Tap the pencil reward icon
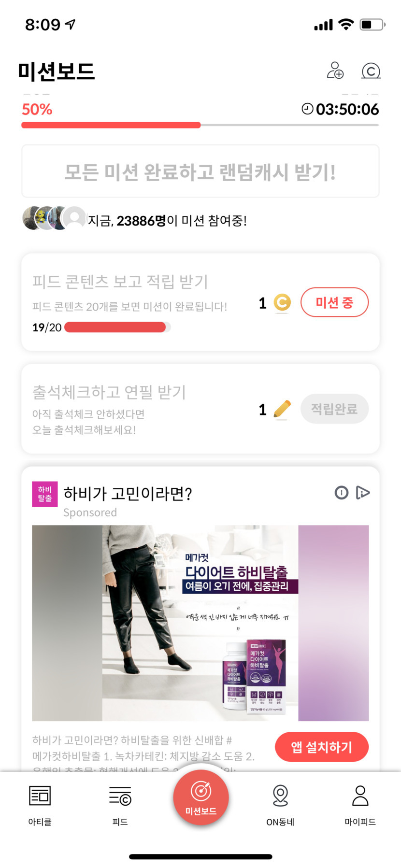Screen dimensions: 401x868 point(282,410)
